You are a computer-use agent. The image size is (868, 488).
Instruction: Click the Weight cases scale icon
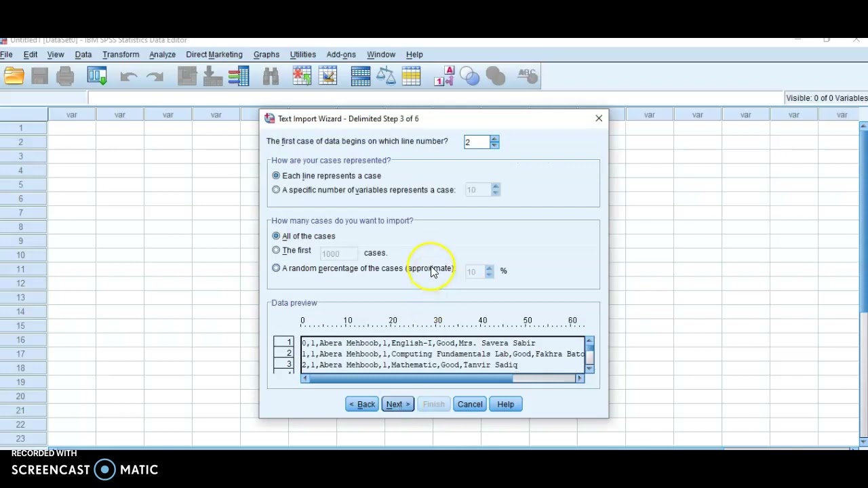(386, 76)
